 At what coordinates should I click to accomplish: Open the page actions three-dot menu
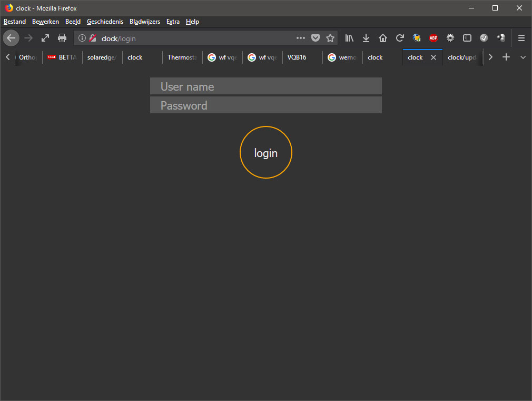[301, 38]
